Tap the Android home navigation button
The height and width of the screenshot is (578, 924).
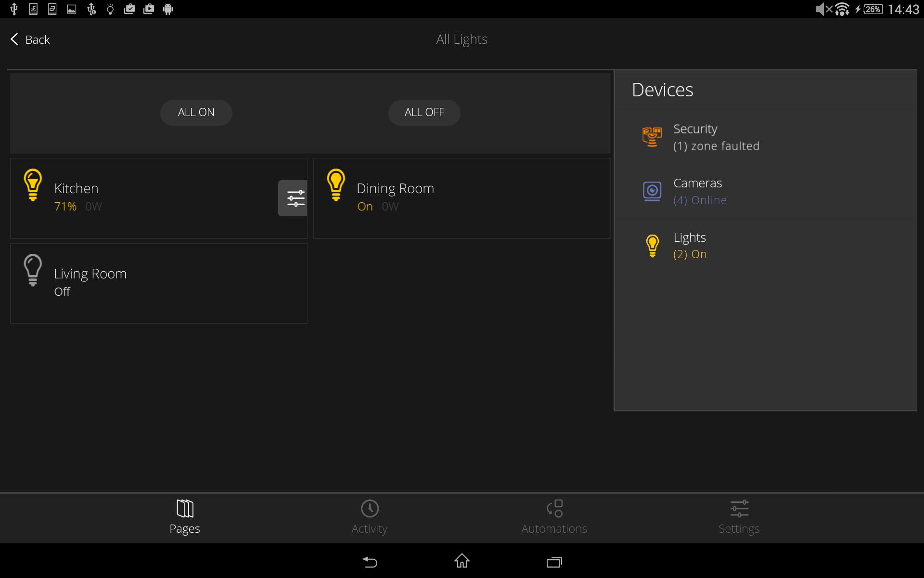coord(462,561)
